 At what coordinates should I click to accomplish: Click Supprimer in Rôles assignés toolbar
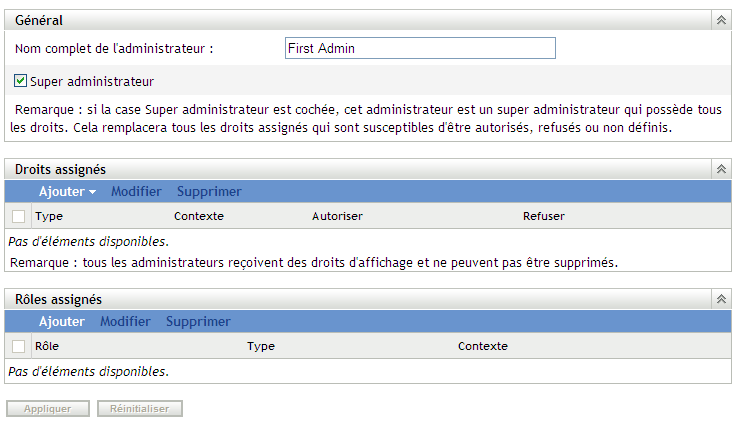(198, 321)
